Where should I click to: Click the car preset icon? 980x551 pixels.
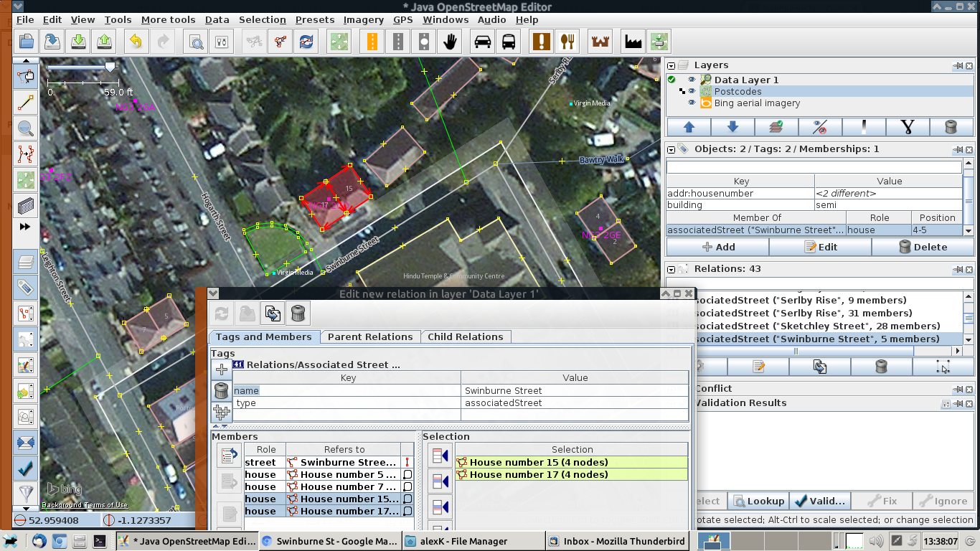483,42
